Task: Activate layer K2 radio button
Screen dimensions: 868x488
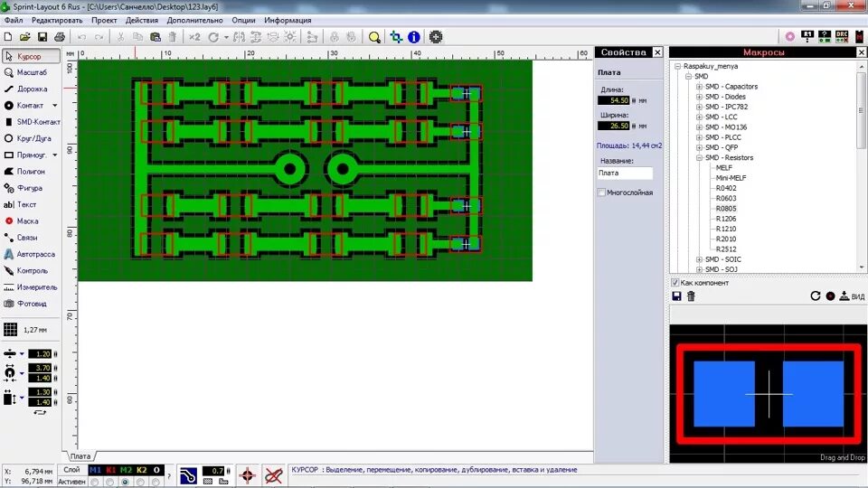Action: click(x=141, y=482)
